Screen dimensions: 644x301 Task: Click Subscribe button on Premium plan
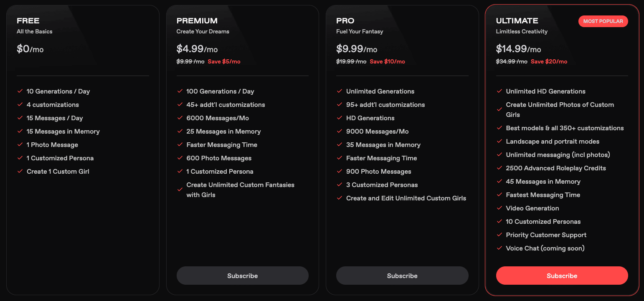pyautogui.click(x=242, y=276)
